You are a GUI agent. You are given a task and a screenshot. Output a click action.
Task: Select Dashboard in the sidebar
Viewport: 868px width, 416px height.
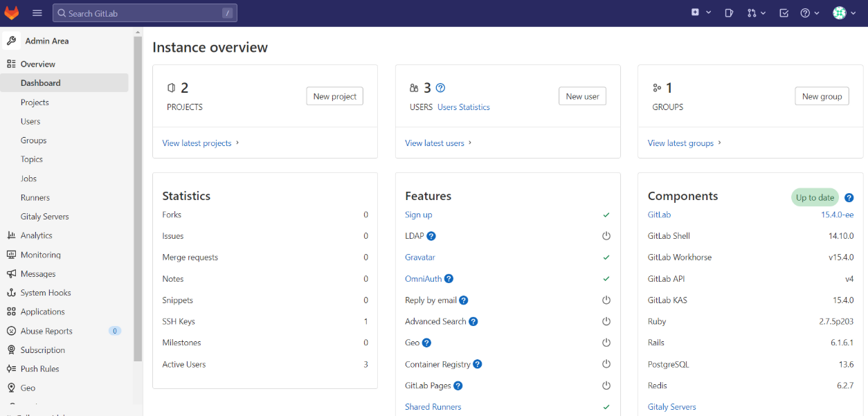64,83
